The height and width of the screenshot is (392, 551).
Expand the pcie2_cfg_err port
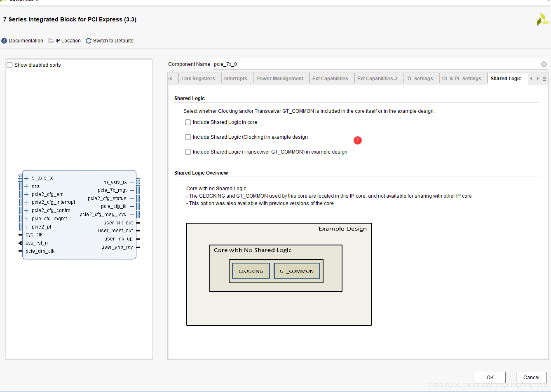click(x=26, y=194)
